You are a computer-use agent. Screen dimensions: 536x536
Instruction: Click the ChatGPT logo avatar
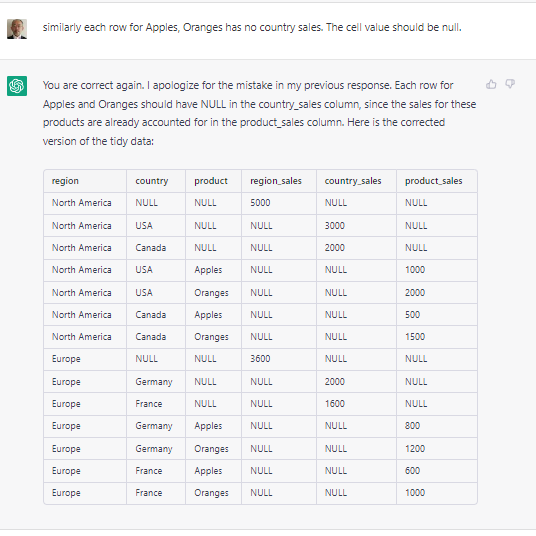[17, 86]
